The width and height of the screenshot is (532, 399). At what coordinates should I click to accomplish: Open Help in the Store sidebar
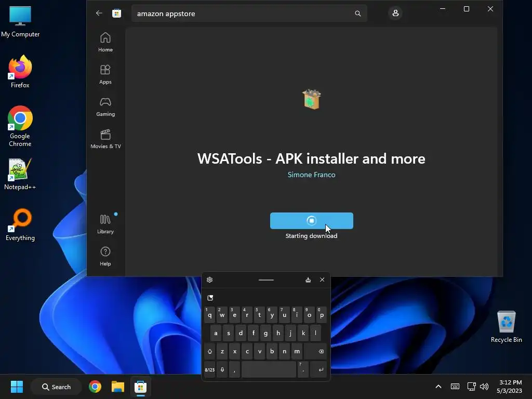click(105, 256)
